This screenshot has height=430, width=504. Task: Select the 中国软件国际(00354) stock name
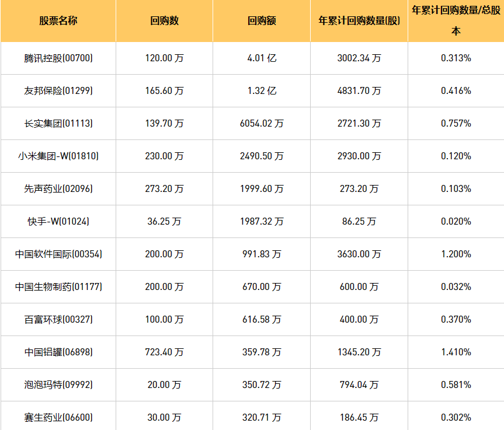(58, 254)
